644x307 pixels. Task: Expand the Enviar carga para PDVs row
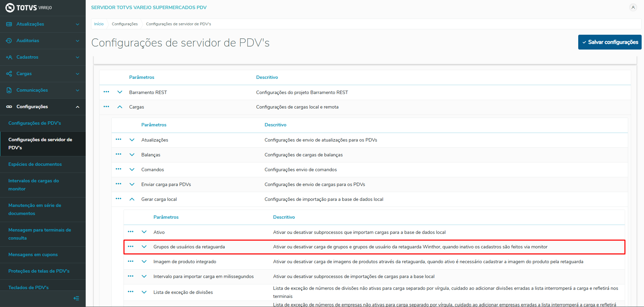(x=132, y=184)
